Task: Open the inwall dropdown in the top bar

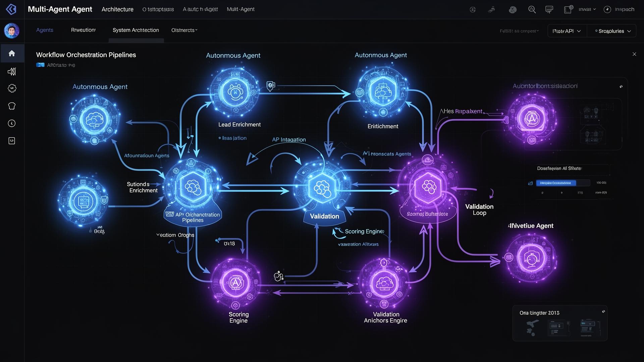Action: click(x=587, y=9)
